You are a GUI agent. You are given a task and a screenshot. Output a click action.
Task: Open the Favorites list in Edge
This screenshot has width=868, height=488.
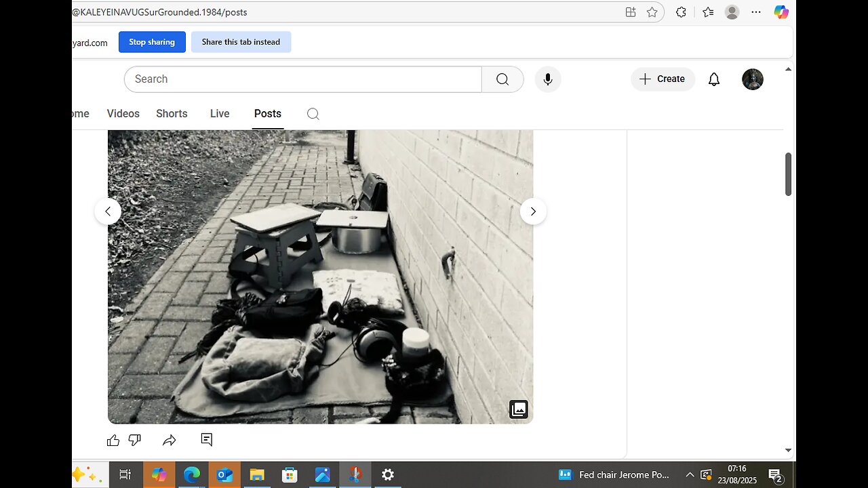(708, 12)
